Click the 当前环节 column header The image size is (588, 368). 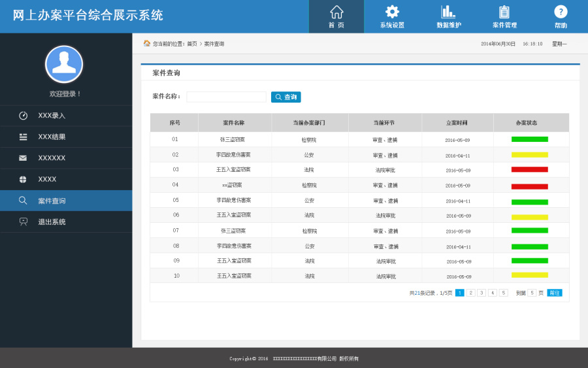[x=384, y=123]
